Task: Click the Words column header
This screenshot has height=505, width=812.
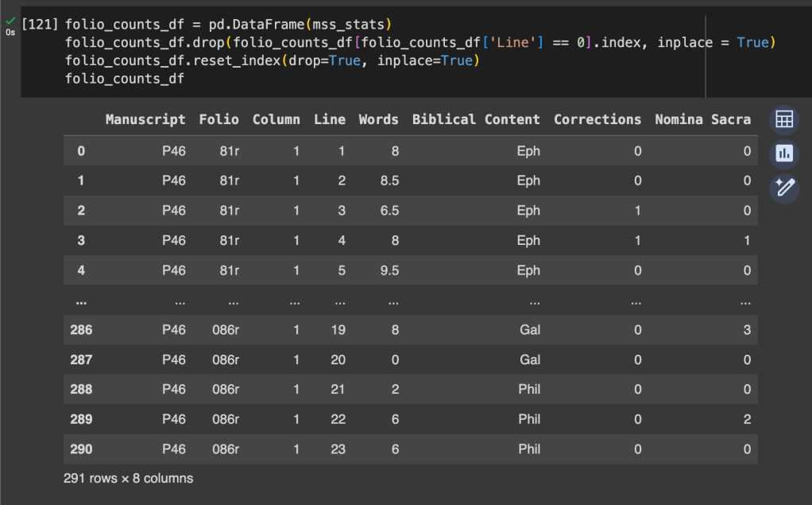Action: tap(378, 119)
